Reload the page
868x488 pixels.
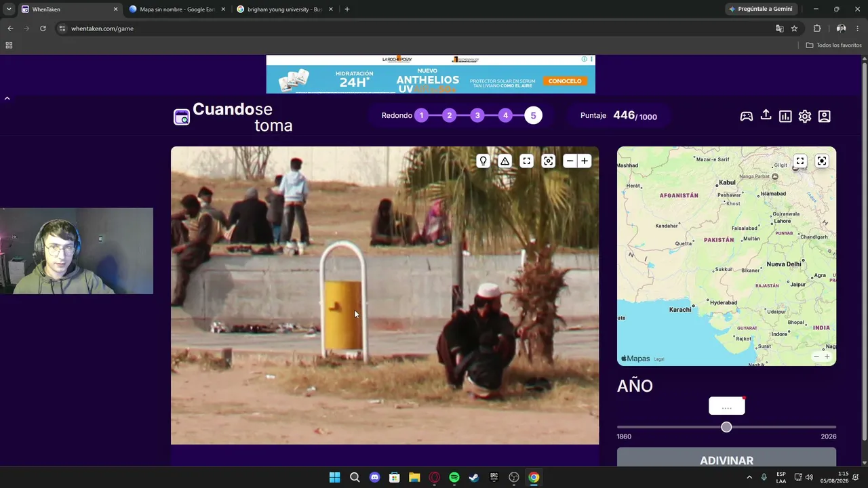(43, 28)
